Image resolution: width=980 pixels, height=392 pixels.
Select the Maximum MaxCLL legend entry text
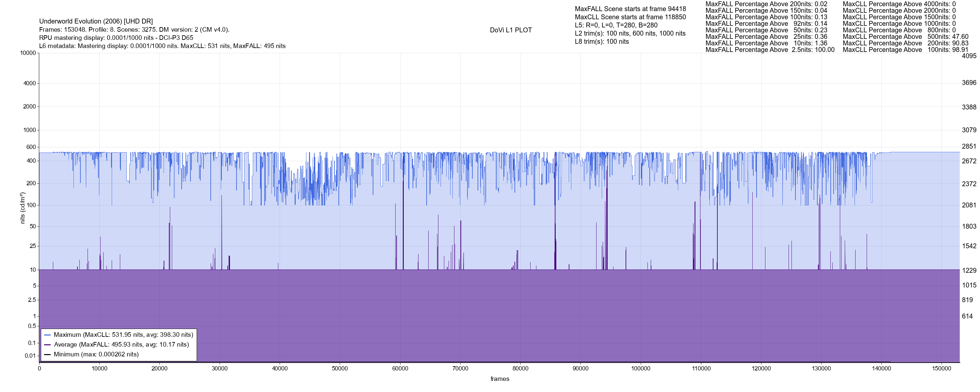point(123,335)
